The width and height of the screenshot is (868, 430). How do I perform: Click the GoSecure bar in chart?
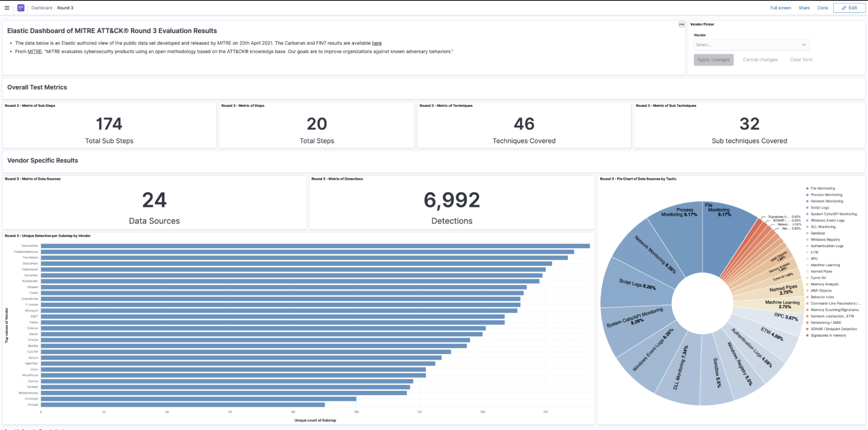[x=198, y=399]
